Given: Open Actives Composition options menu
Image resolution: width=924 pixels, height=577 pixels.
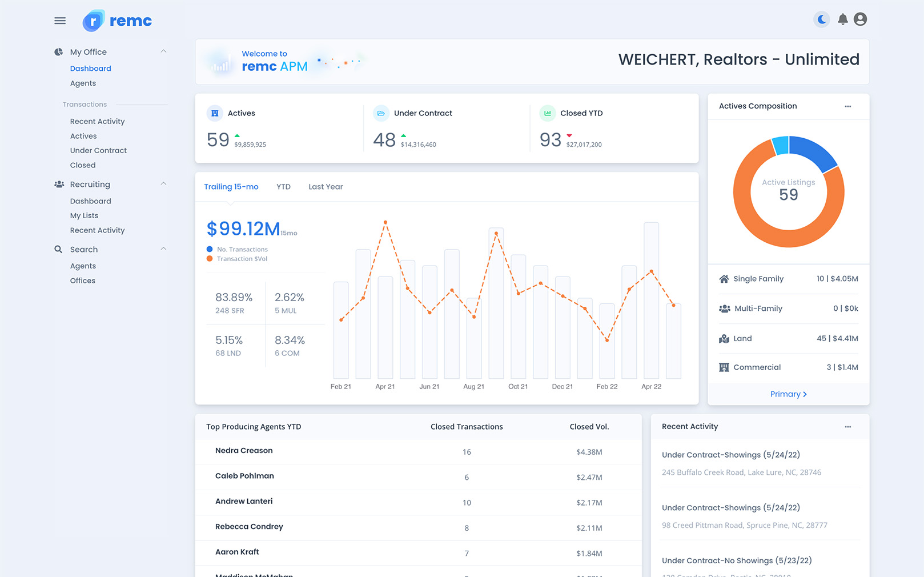Looking at the screenshot, I should coord(848,106).
